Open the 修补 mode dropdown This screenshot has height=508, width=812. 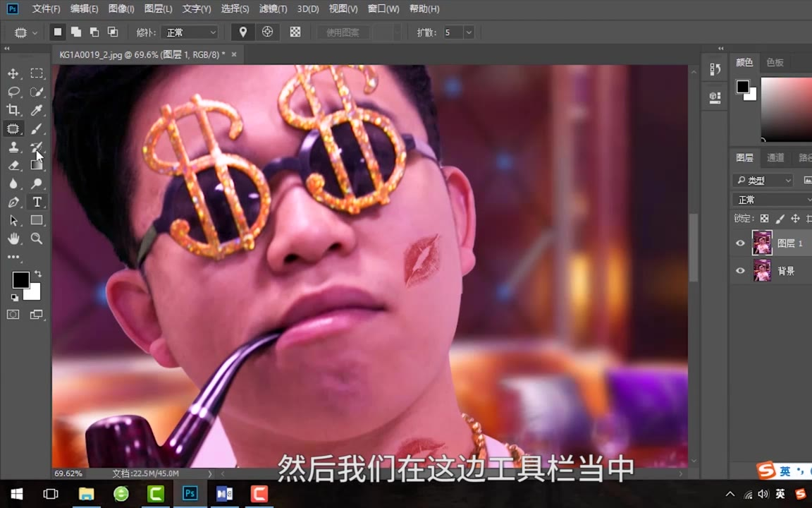(190, 32)
